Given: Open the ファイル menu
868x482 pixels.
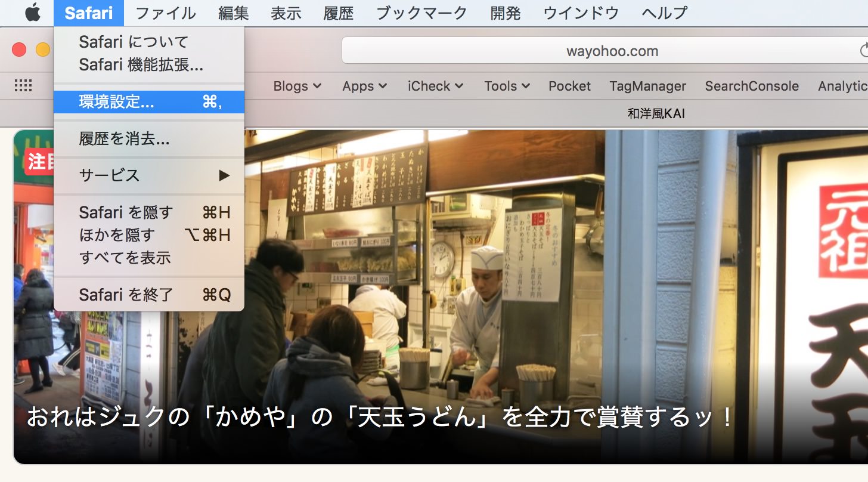Looking at the screenshot, I should (x=165, y=13).
